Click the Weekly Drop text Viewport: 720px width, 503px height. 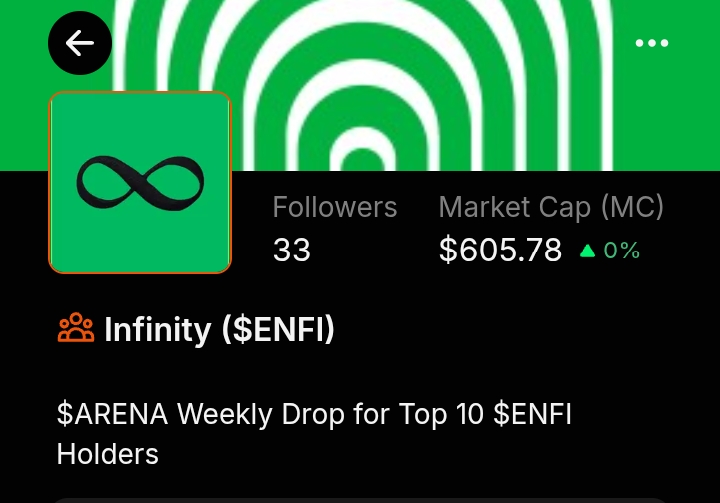260,414
